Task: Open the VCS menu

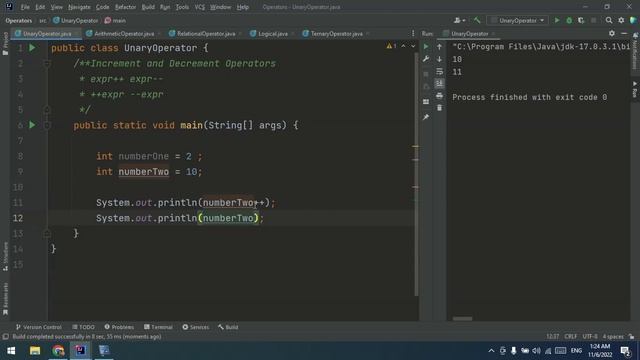Action: click(x=200, y=7)
